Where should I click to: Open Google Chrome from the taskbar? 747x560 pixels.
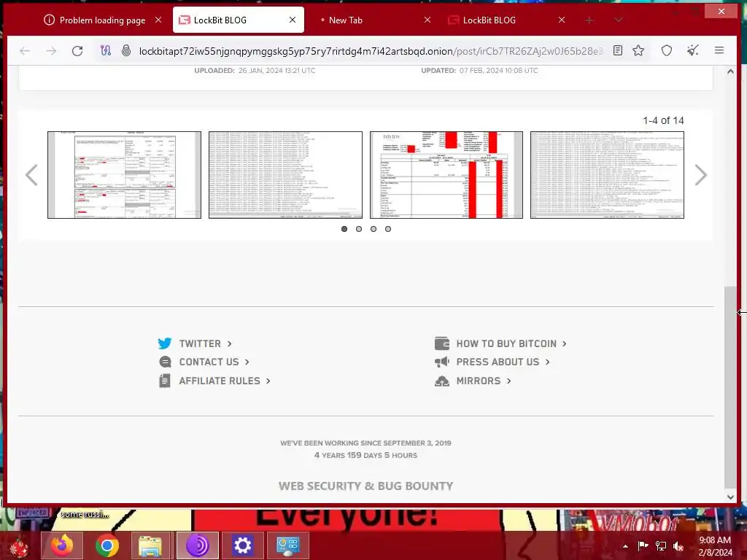tap(107, 545)
